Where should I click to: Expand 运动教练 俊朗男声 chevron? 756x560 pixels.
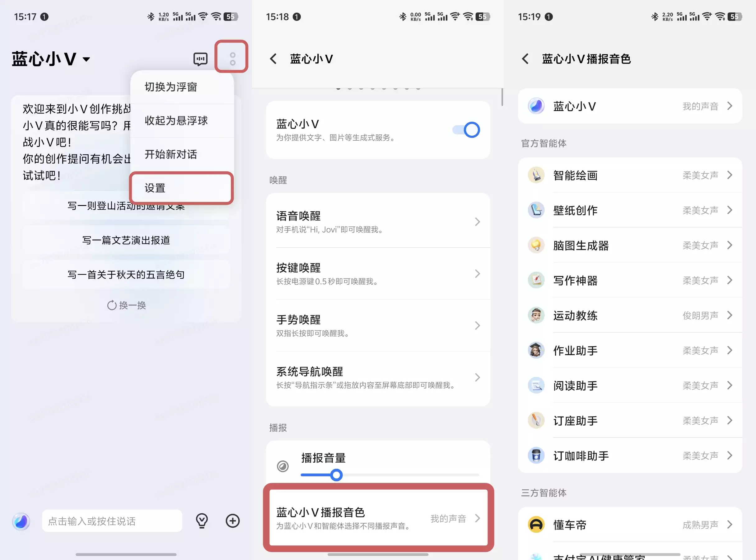730,315
